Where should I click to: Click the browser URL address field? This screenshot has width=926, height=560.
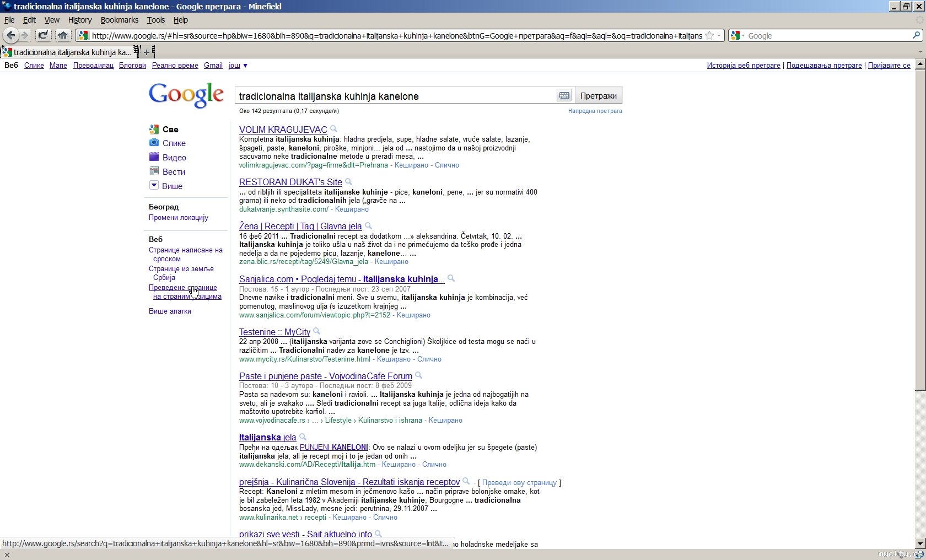(397, 35)
